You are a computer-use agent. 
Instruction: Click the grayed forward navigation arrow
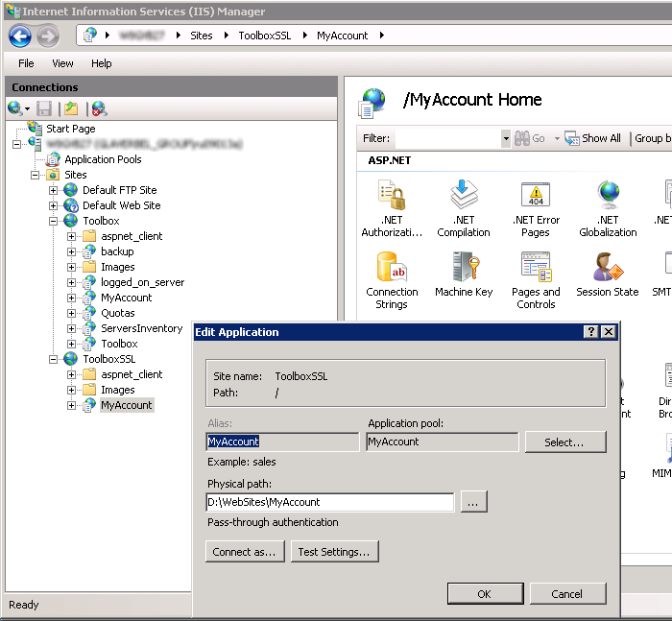tap(48, 36)
